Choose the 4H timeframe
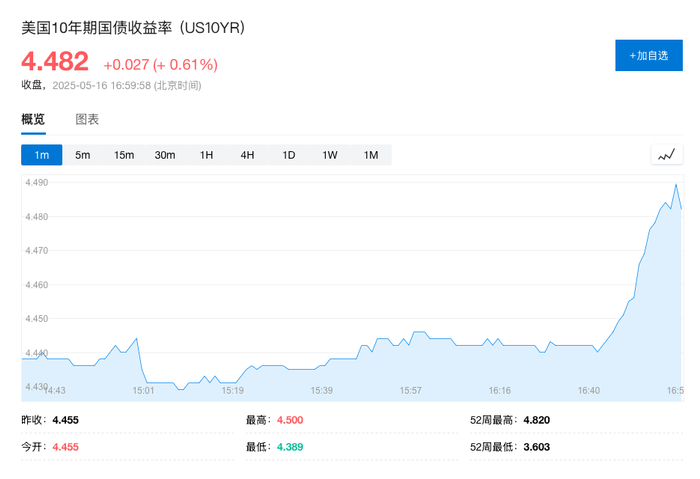700x479 pixels. [247, 155]
